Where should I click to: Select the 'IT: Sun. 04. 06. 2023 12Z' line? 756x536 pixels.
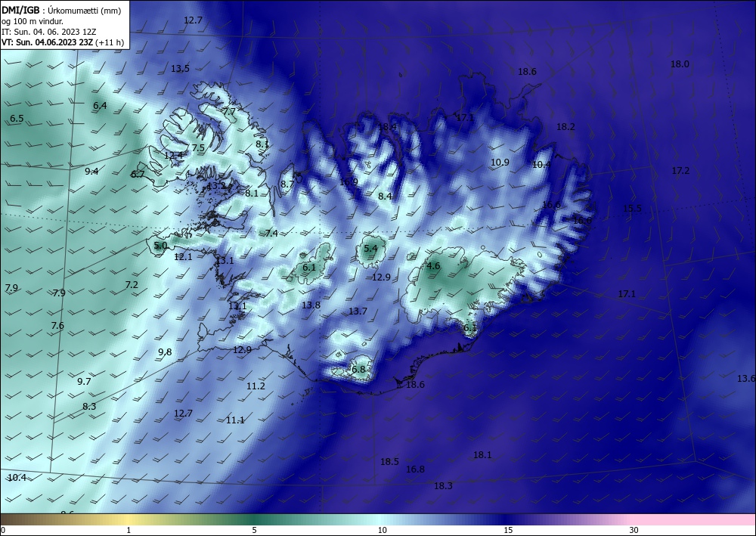(x=48, y=32)
